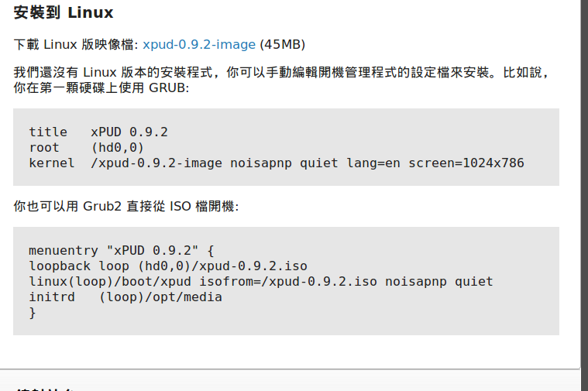This screenshot has height=391, width=588.
Task: Click the closing brace in the Grub2 block
Action: click(x=33, y=312)
